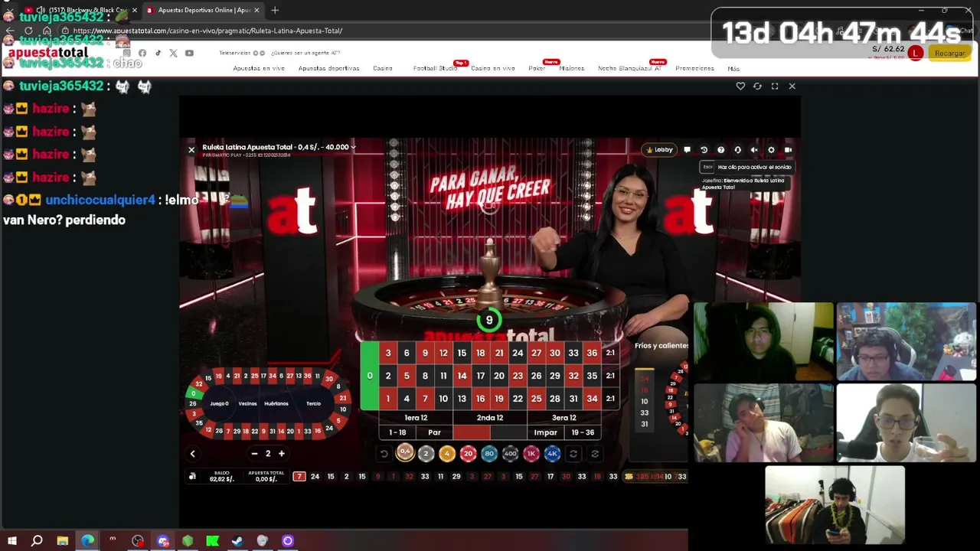
Task: Bet on Par (even)
Action: point(434,432)
